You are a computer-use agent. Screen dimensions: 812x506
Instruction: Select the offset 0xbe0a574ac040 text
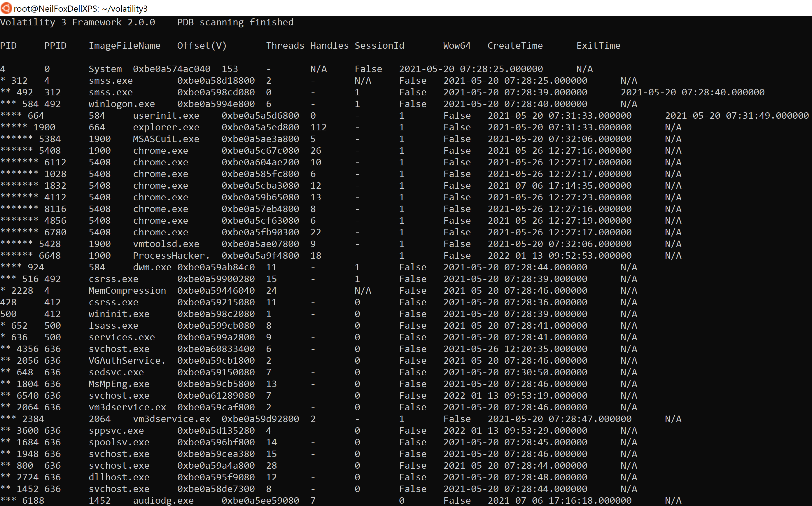[x=172, y=69]
